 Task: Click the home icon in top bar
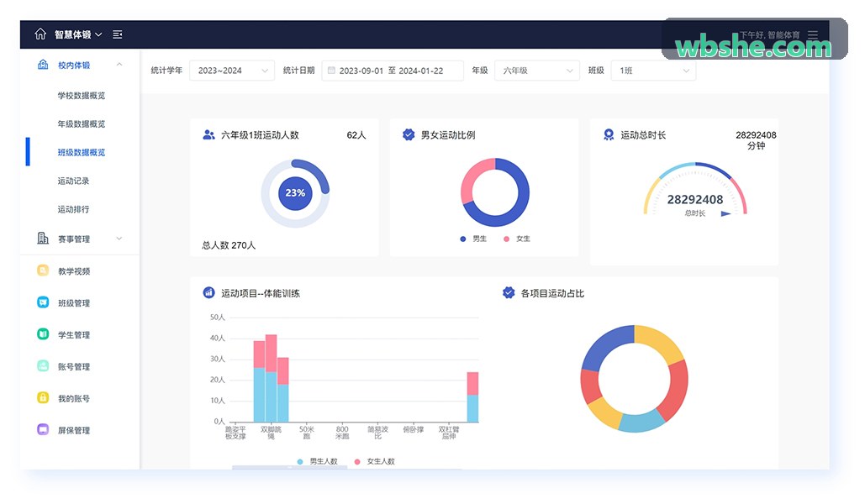coord(40,34)
